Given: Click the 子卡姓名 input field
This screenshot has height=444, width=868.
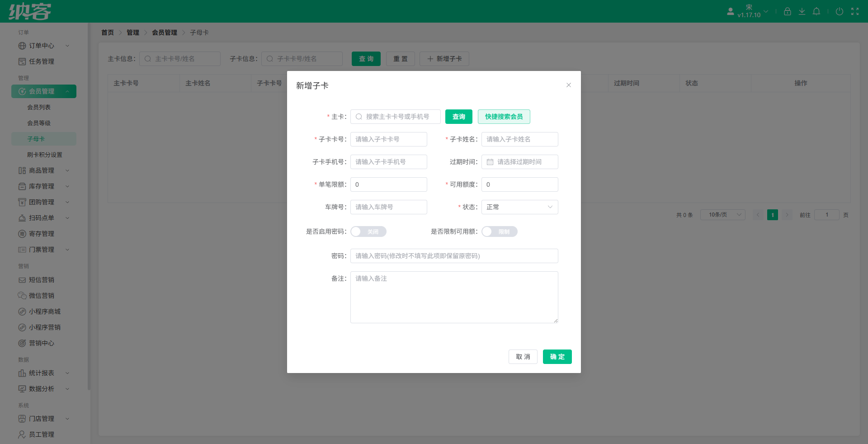Looking at the screenshot, I should coord(519,139).
